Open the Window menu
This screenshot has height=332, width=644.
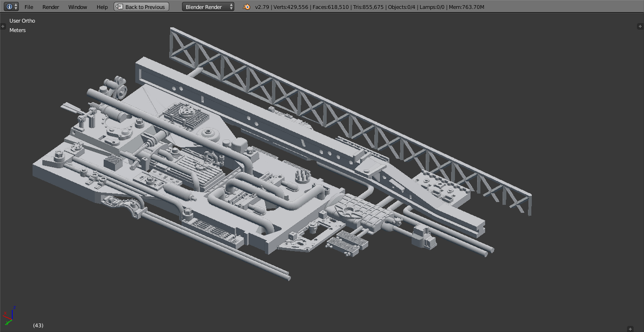78,7
